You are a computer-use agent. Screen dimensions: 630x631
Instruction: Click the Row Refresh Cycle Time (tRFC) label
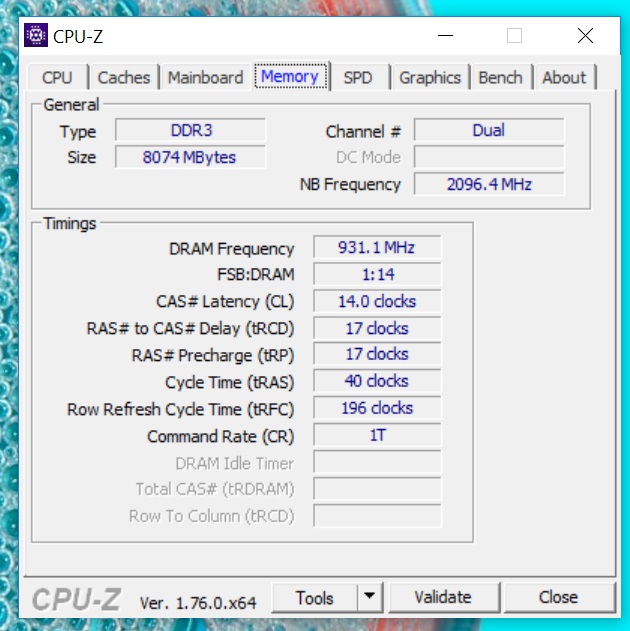click(x=181, y=410)
